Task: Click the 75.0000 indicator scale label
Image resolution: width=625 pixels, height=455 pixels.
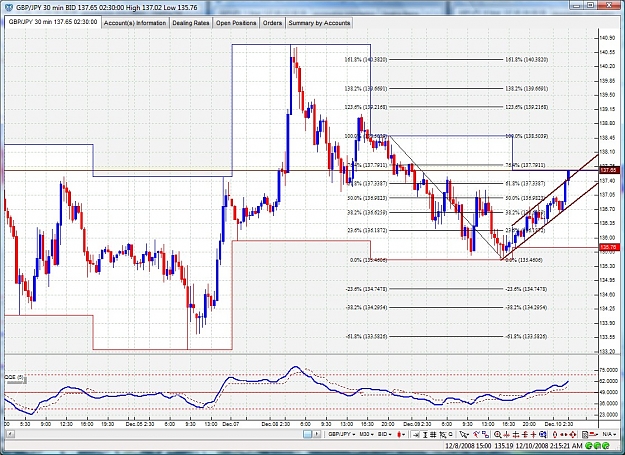Action: point(610,370)
